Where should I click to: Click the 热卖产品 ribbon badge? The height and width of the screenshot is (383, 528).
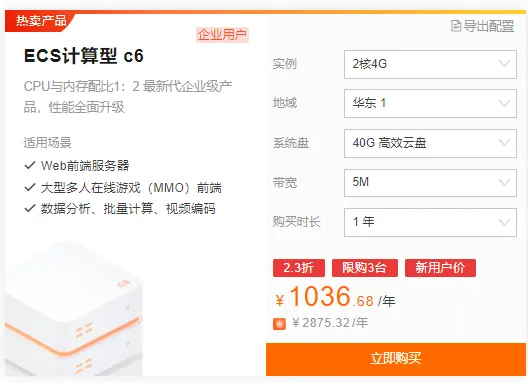(41, 21)
